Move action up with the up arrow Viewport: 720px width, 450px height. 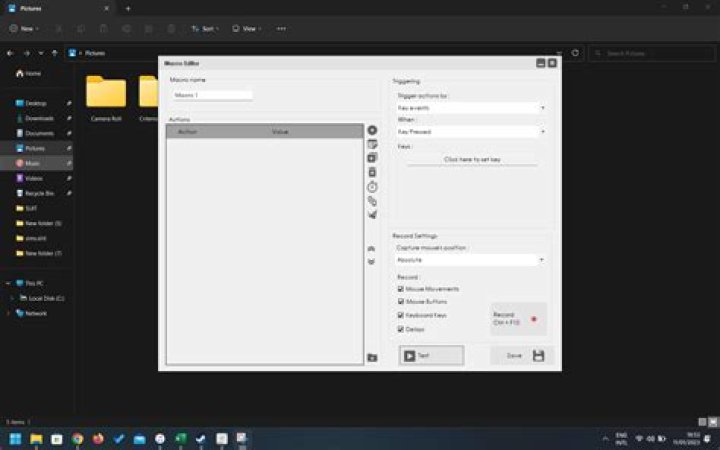(372, 247)
